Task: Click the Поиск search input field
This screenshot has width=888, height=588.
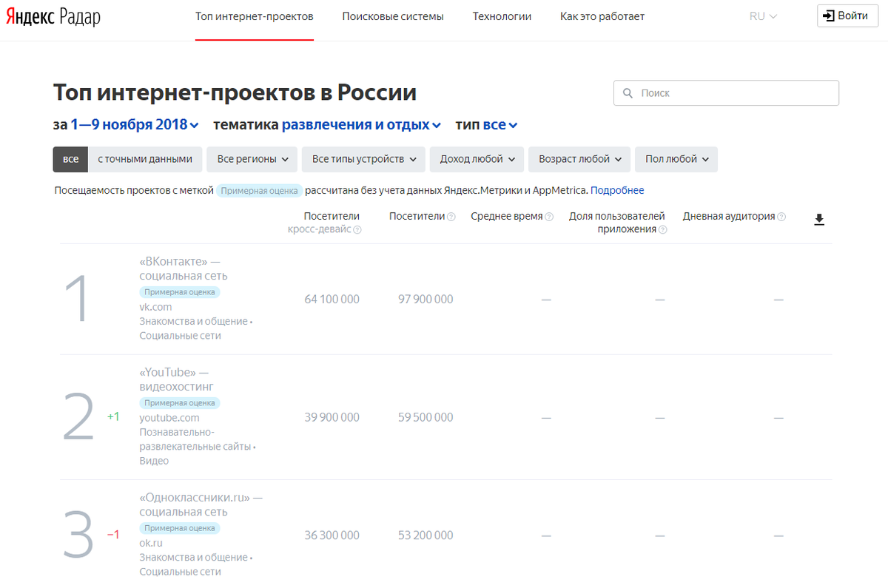Action: coord(726,93)
